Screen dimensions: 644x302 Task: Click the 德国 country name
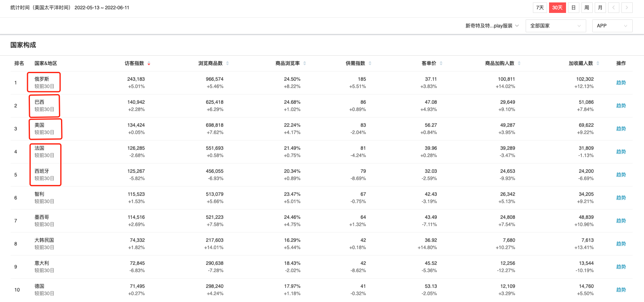tap(39, 286)
